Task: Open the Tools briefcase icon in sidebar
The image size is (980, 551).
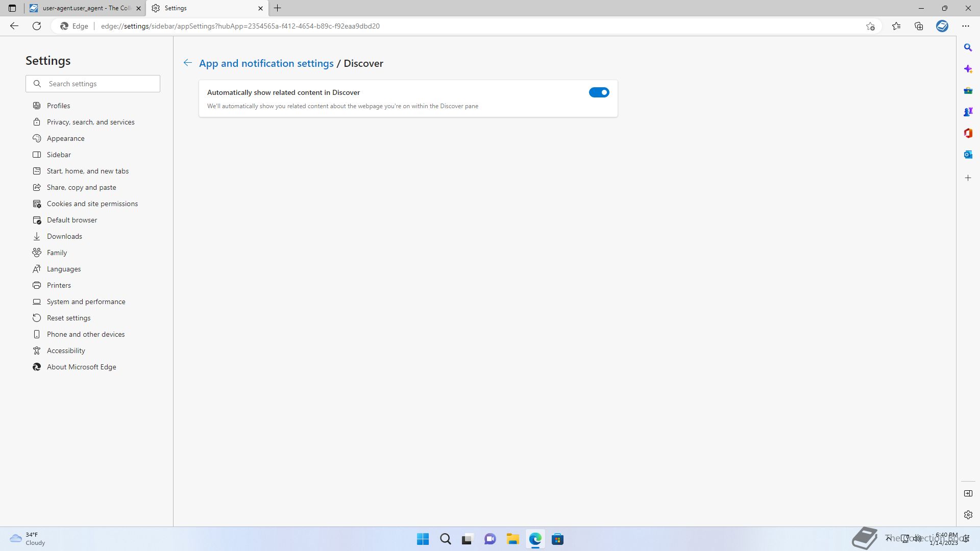Action: coord(968,90)
